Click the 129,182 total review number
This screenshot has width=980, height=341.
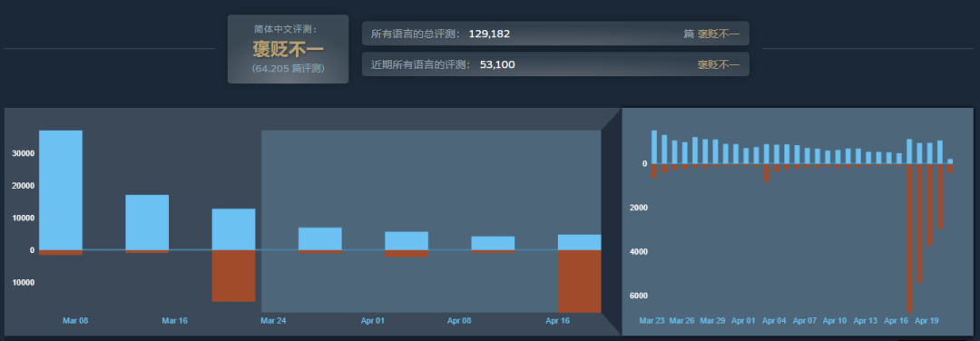click(x=489, y=34)
